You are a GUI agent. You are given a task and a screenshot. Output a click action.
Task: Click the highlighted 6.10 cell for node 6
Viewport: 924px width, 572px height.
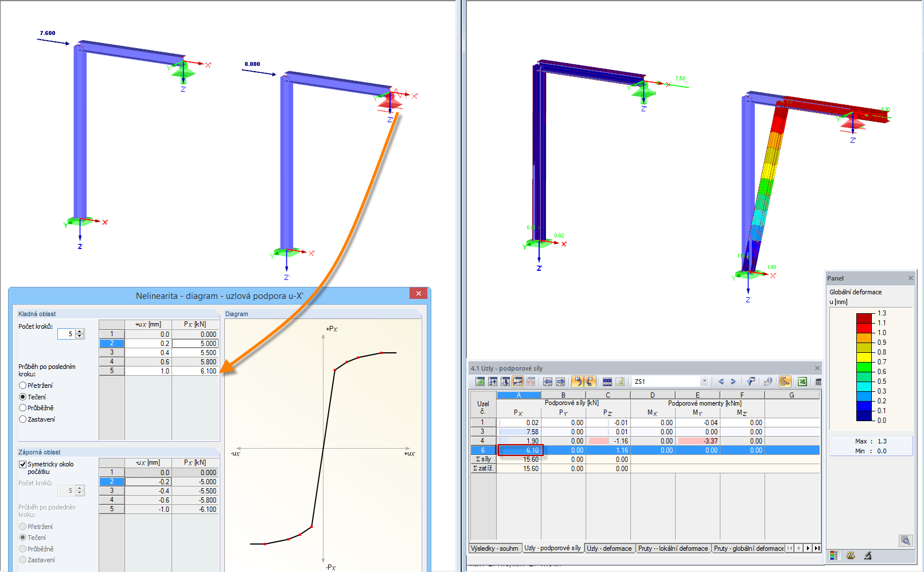coord(520,450)
